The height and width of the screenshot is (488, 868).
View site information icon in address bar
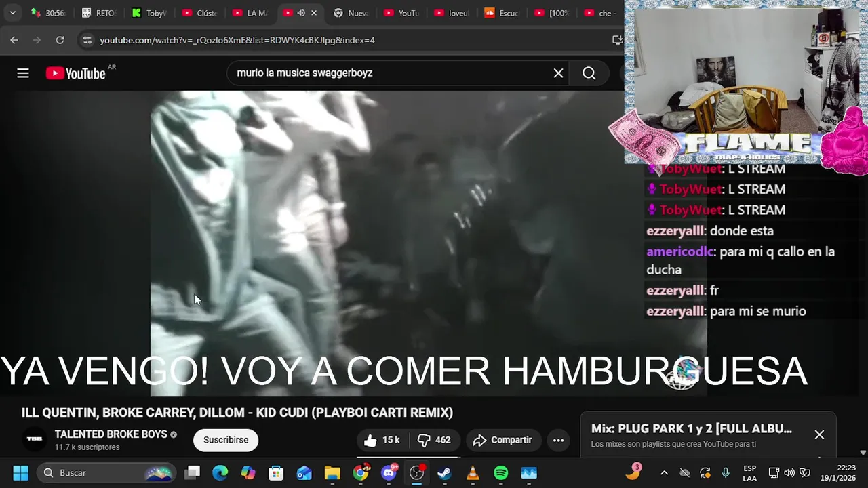(87, 40)
